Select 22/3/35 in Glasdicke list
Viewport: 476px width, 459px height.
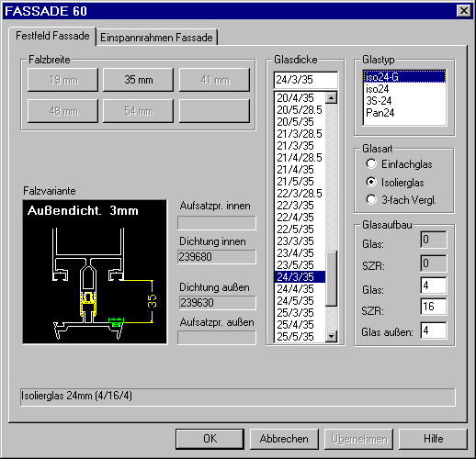[x=300, y=206]
